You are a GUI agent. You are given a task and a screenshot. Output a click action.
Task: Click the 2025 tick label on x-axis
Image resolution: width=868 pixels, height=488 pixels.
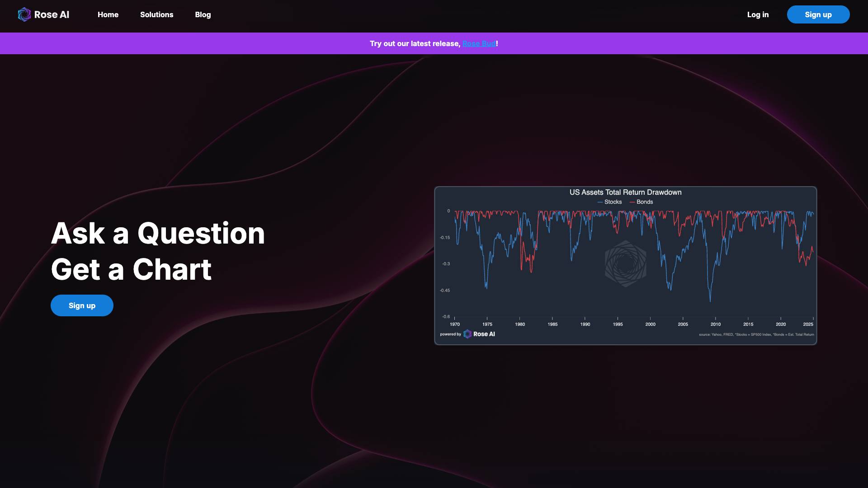808,324
